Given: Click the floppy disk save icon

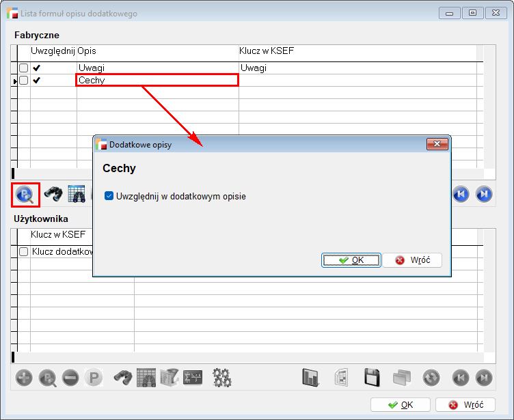Looking at the screenshot, I should (372, 378).
